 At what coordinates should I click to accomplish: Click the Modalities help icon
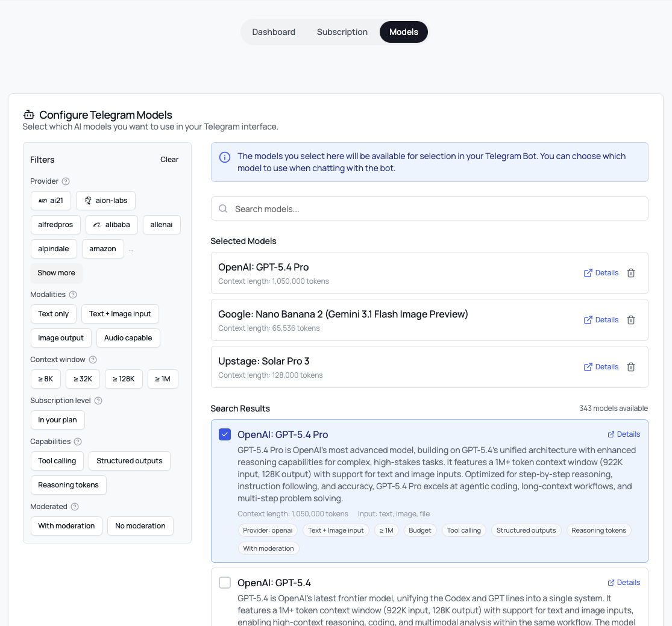73,295
